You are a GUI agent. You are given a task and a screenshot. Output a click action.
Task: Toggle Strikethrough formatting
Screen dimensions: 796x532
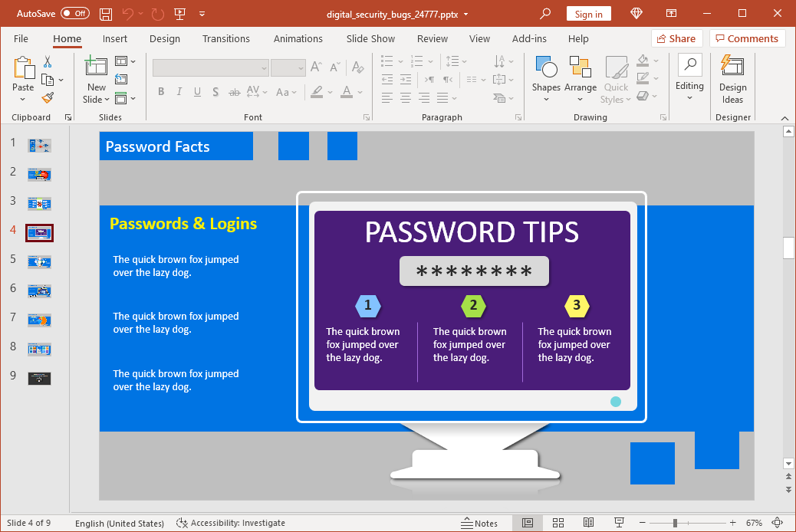(234, 92)
